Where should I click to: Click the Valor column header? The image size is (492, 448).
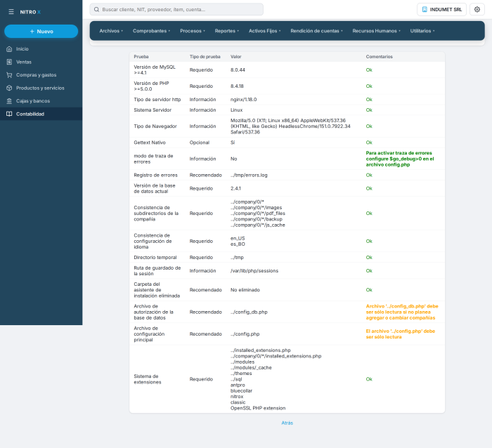point(236,57)
